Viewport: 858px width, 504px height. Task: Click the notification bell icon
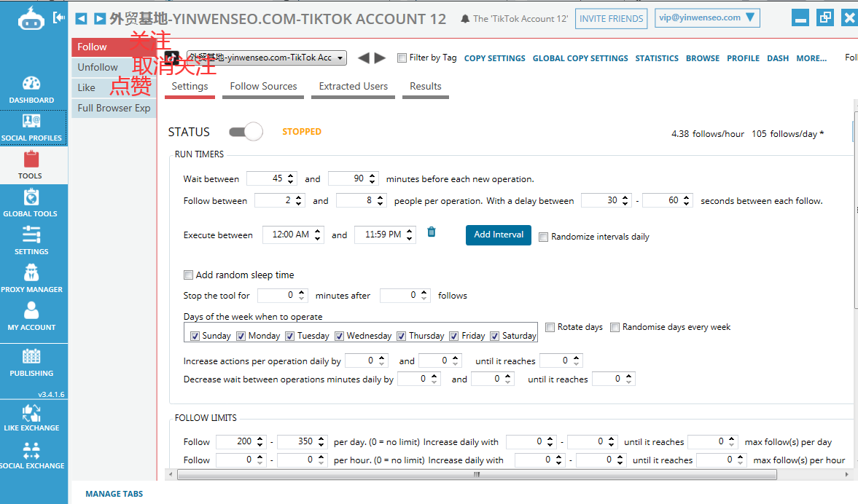click(x=465, y=19)
